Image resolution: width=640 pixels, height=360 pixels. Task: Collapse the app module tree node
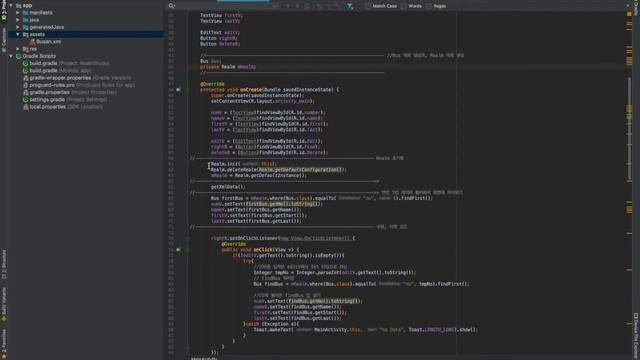(x=11, y=6)
